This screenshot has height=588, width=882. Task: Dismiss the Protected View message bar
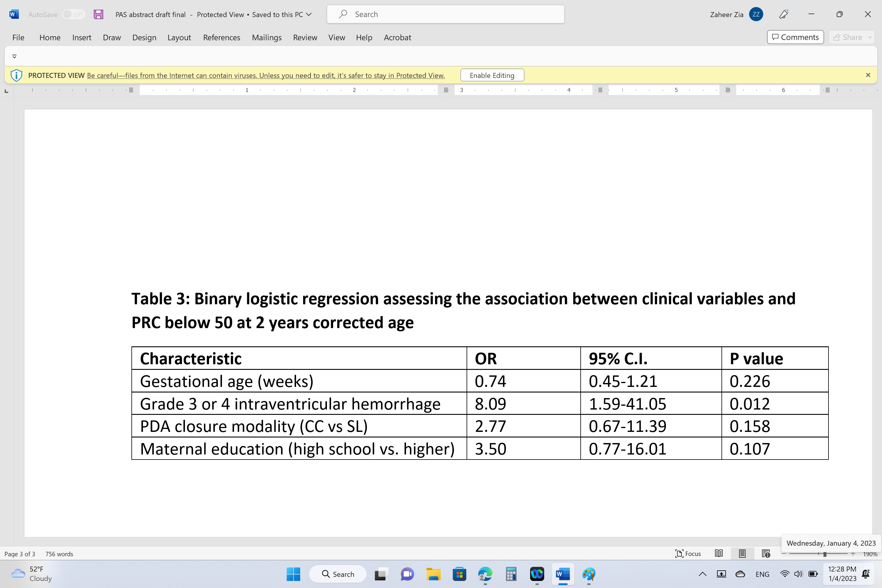(x=868, y=75)
